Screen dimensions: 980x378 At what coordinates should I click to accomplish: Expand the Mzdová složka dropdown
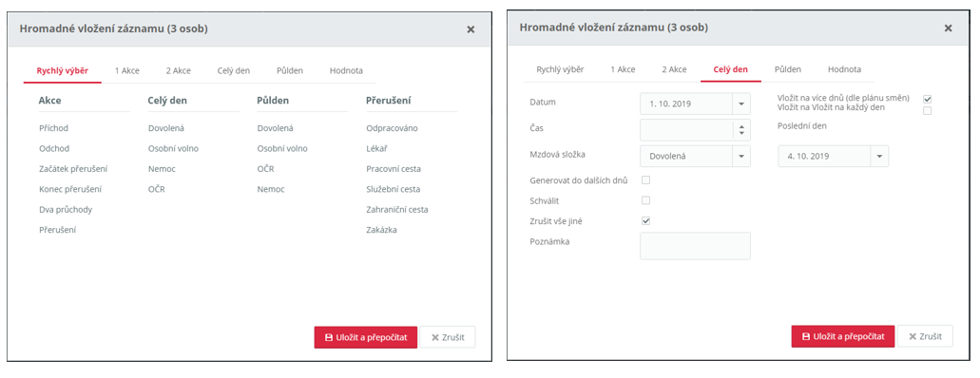pyautogui.click(x=741, y=156)
